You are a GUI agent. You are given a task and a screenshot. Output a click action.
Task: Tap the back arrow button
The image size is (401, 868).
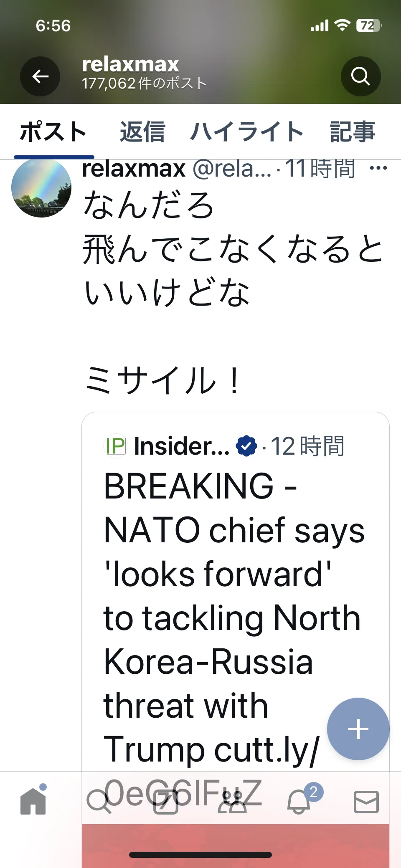coord(40,76)
